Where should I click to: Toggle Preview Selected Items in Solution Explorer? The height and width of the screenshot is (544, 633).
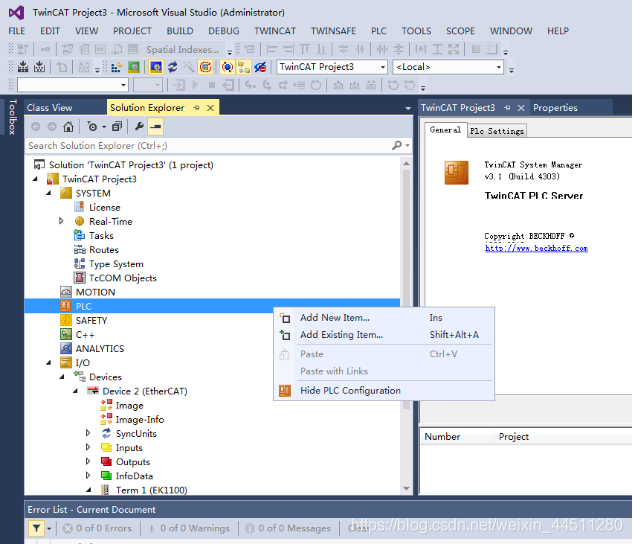[x=156, y=127]
